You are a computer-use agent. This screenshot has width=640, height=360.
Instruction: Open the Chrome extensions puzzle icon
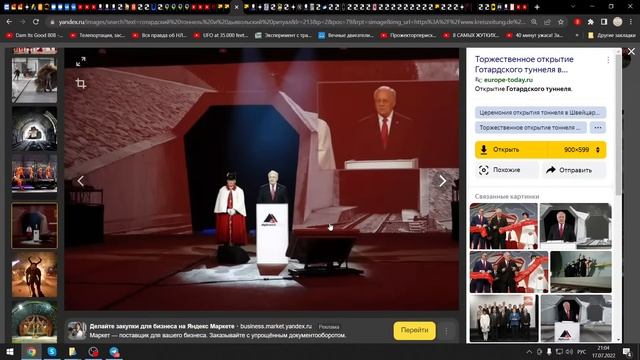[x=591, y=22]
